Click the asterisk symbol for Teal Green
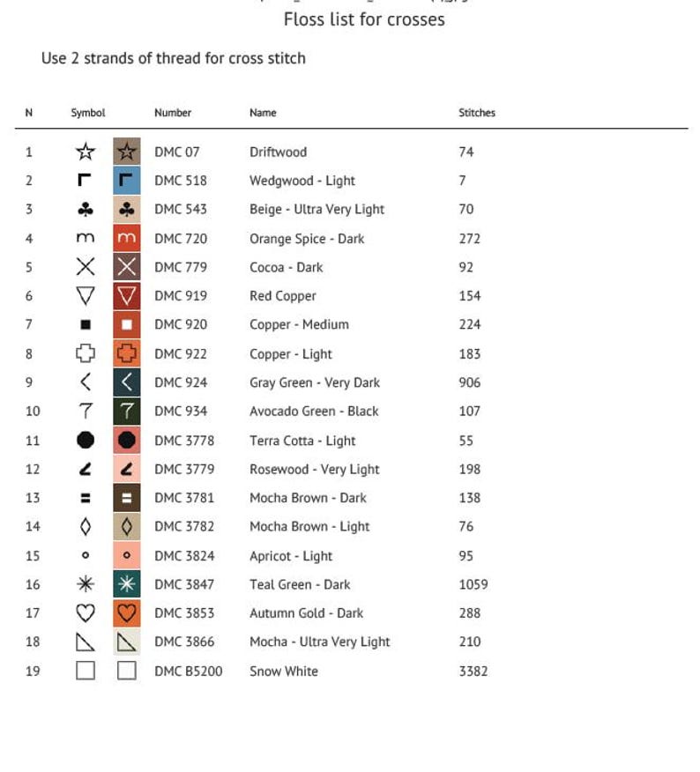Viewport: 700px width, 772px height. (86, 584)
